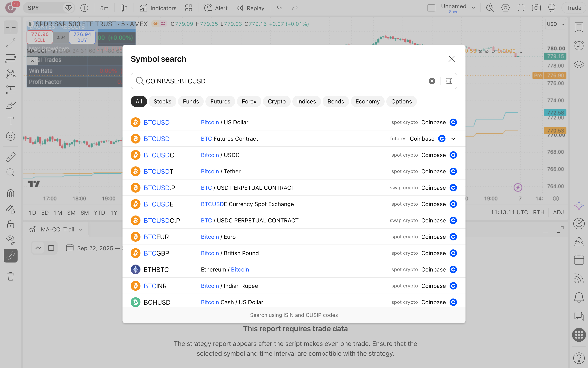This screenshot has height=368, width=588.
Task: Open the Fibonacci retracement tools
Action: pyautogui.click(x=11, y=59)
